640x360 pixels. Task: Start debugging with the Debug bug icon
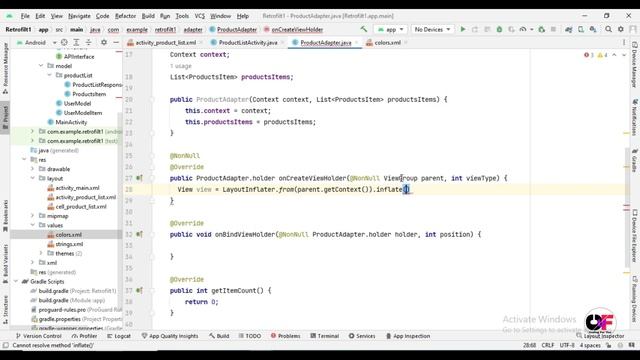point(499,29)
